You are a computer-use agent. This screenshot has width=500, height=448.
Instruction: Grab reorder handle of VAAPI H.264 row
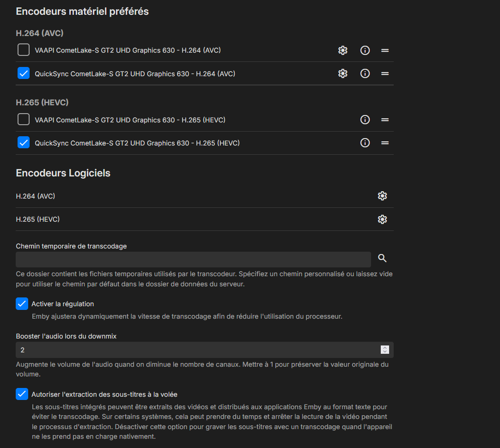pos(385,50)
